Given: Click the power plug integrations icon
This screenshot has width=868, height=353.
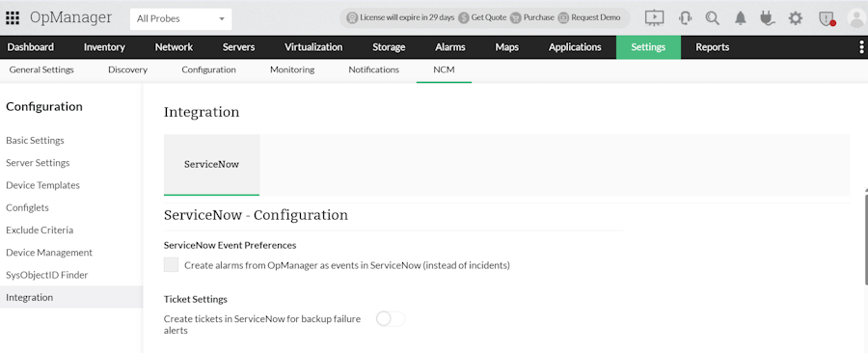Looking at the screenshot, I should [768, 18].
